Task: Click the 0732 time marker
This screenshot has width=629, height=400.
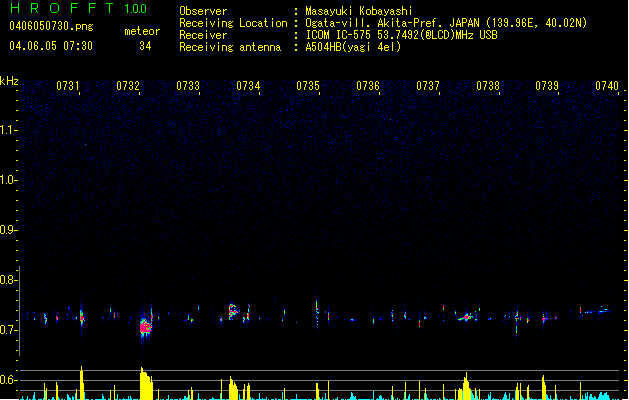Action: [x=128, y=86]
